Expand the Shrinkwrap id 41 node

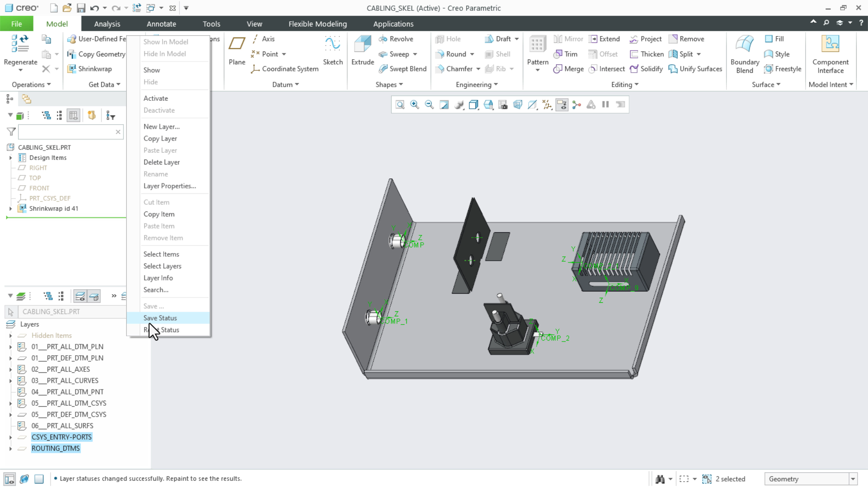[x=10, y=209]
